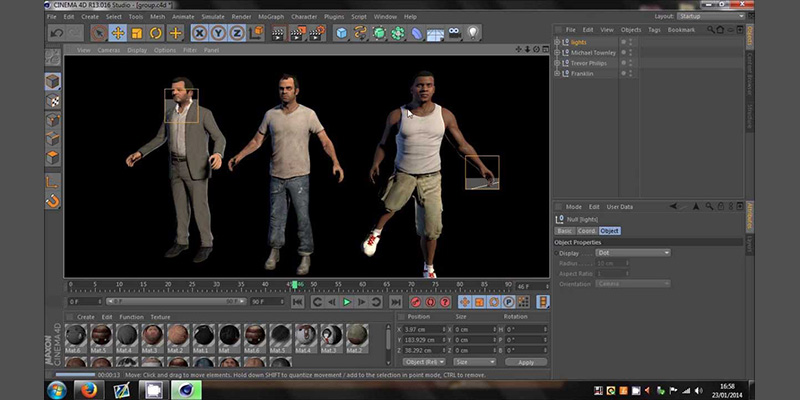Click Render to Picture Viewer icon
Viewport: 800px width, 400px height.
(298, 34)
